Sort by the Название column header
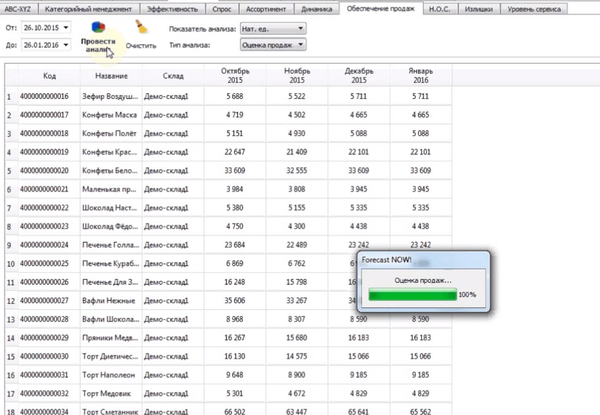The image size is (600, 415). (x=111, y=76)
